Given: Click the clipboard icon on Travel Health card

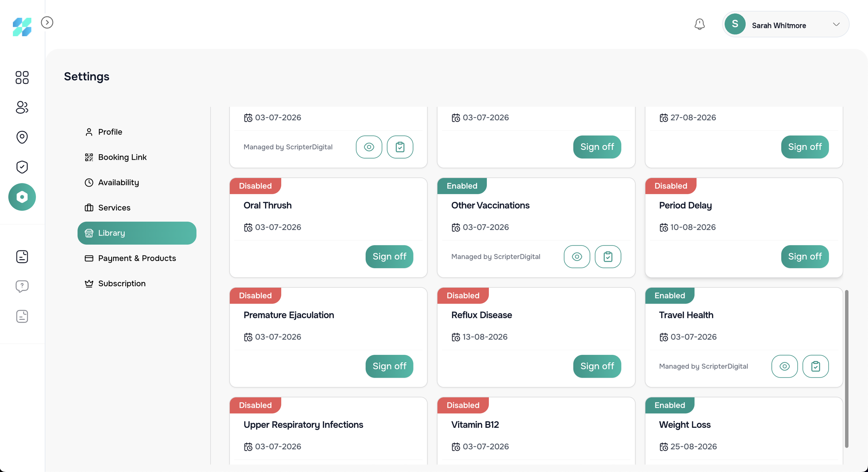Looking at the screenshot, I should [816, 366].
